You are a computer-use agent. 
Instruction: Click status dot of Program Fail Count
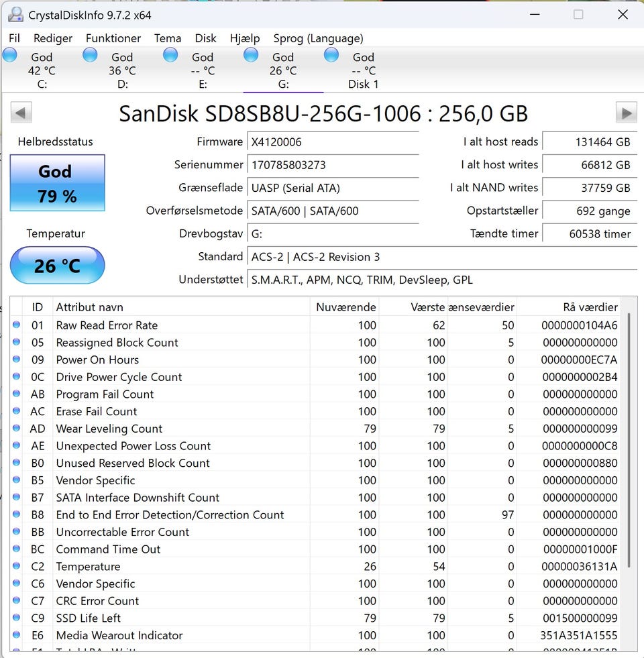[x=16, y=393]
